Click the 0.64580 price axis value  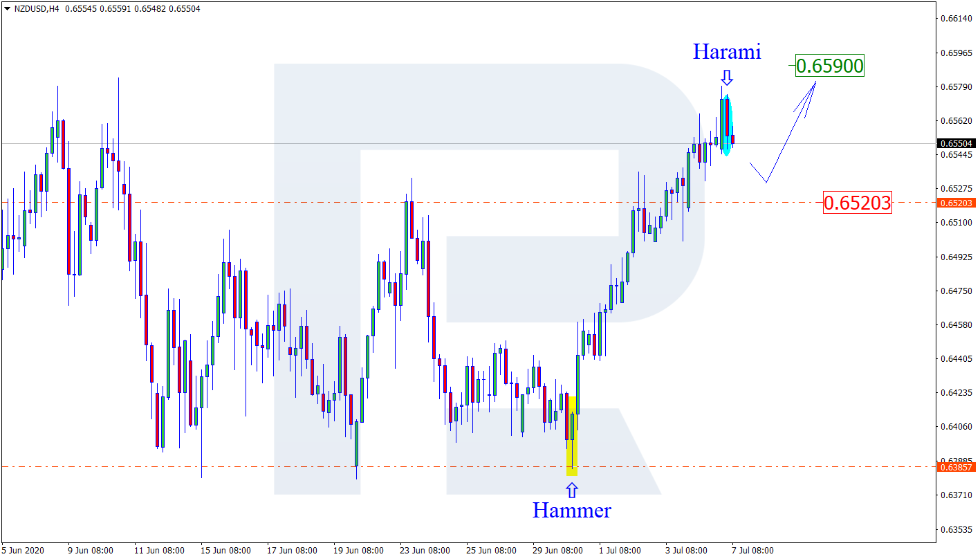coord(957,324)
